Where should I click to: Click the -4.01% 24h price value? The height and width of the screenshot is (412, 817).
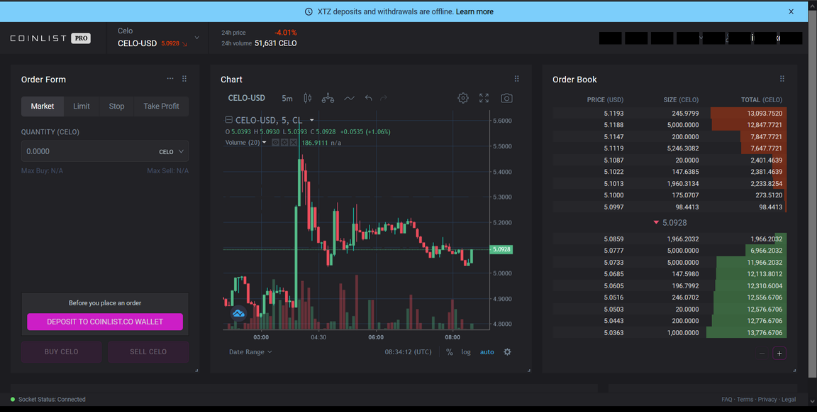tap(286, 32)
